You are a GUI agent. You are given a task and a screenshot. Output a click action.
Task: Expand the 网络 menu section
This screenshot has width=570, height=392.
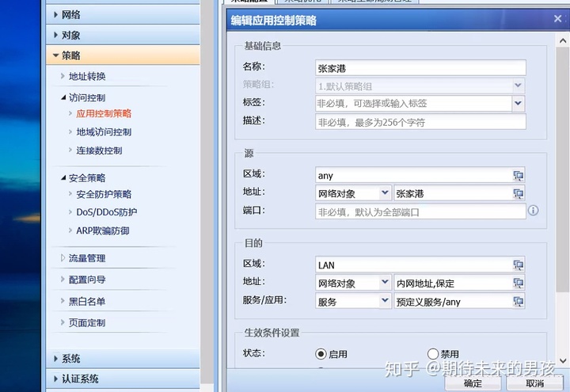[123, 14]
